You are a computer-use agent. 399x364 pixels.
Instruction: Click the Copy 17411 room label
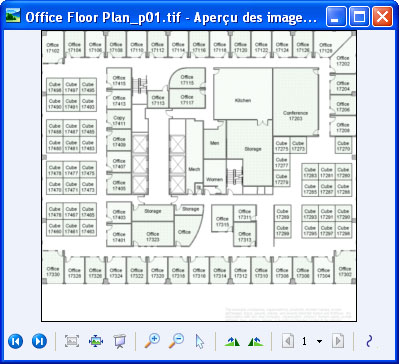point(119,120)
